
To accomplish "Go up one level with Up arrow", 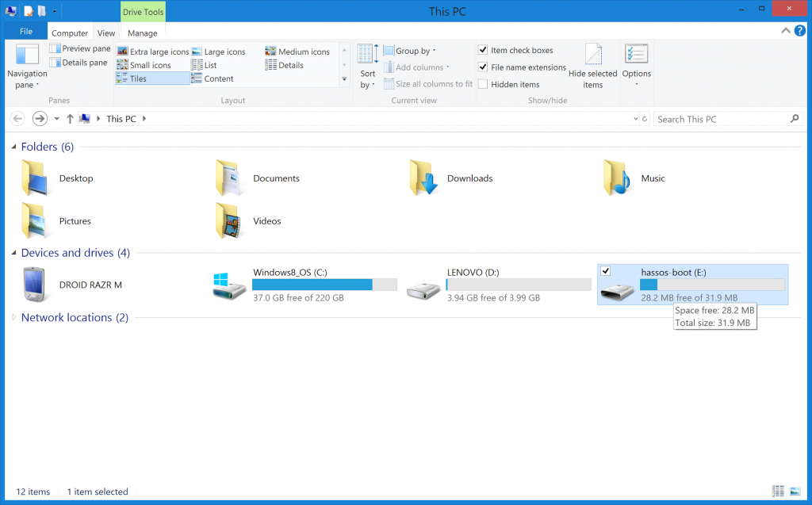I will [70, 119].
